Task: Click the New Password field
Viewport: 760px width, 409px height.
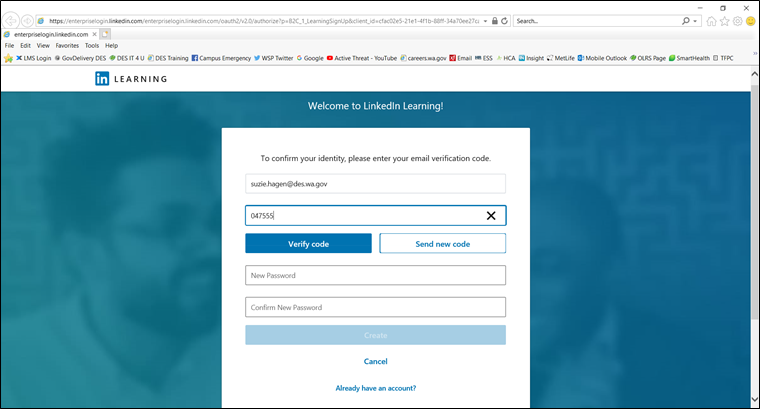Action: pyautogui.click(x=376, y=275)
